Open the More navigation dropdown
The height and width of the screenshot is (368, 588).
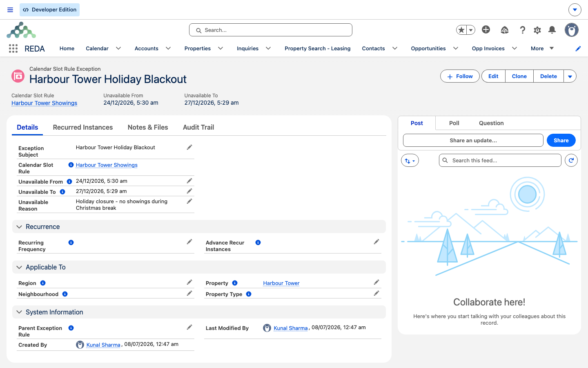click(542, 49)
